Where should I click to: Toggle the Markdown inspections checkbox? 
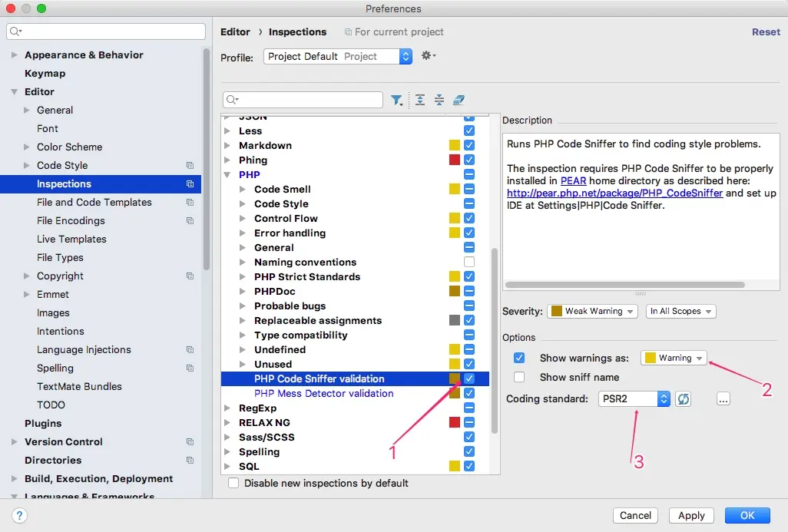[x=468, y=145]
